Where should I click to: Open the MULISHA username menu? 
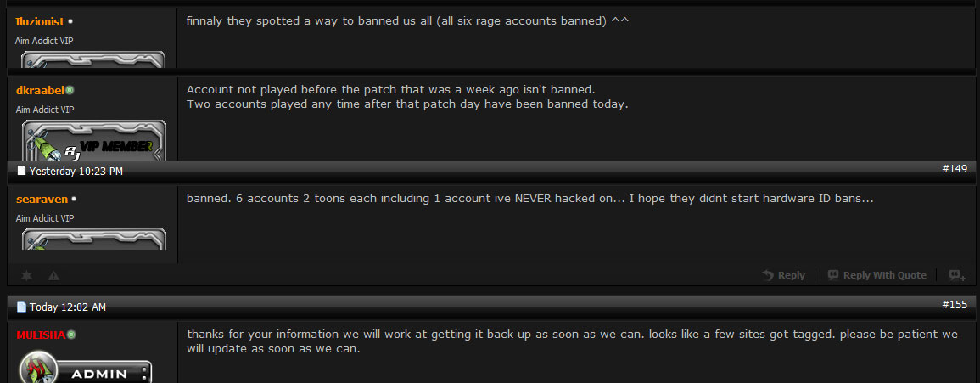pos(41,335)
